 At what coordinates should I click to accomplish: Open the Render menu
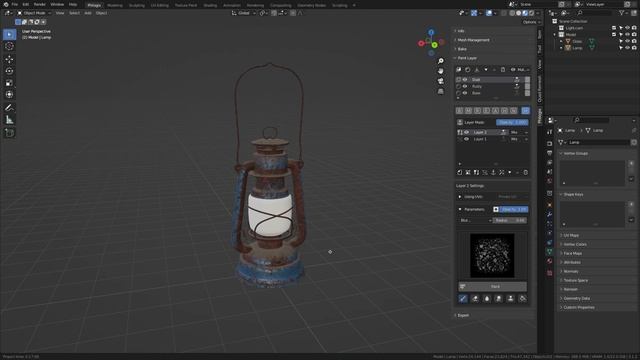point(40,4)
